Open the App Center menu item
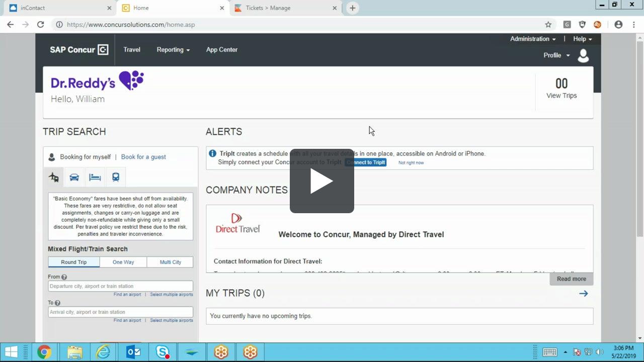Screen dimensions: 644x362 [x=221, y=50]
